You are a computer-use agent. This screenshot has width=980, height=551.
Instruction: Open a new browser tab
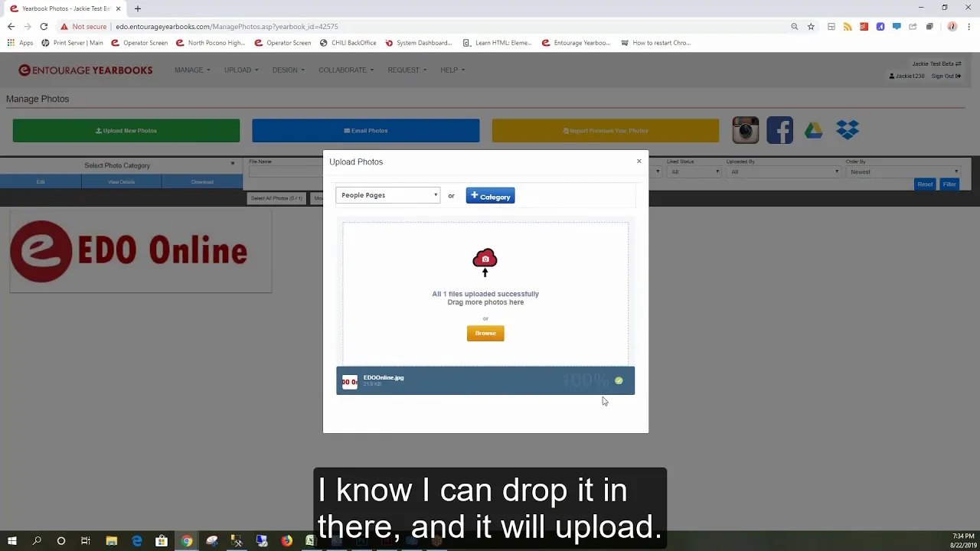pyautogui.click(x=138, y=8)
